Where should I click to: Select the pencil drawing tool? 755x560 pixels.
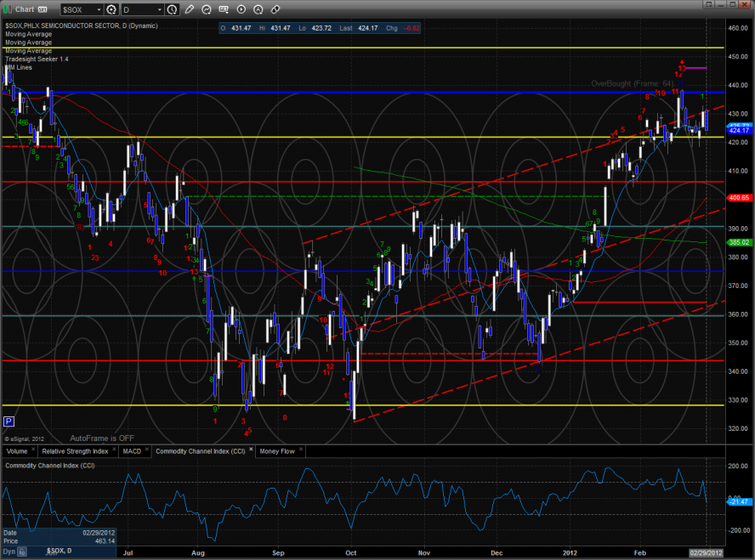[x=189, y=9]
